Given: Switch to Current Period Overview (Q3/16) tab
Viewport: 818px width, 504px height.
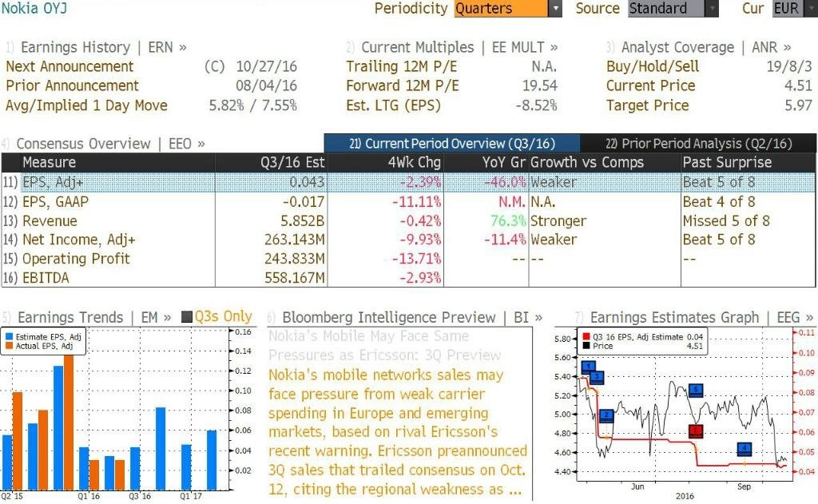Looking at the screenshot, I should click(452, 144).
